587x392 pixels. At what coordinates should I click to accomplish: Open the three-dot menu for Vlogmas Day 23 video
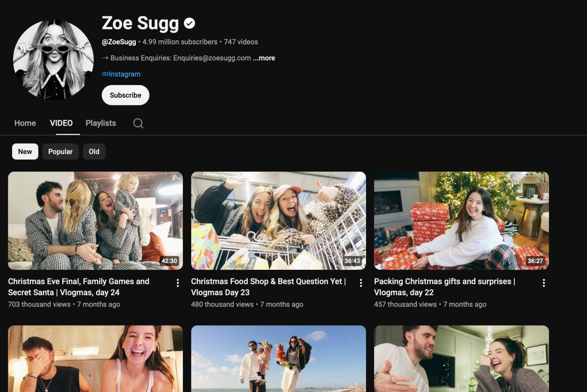[361, 283]
